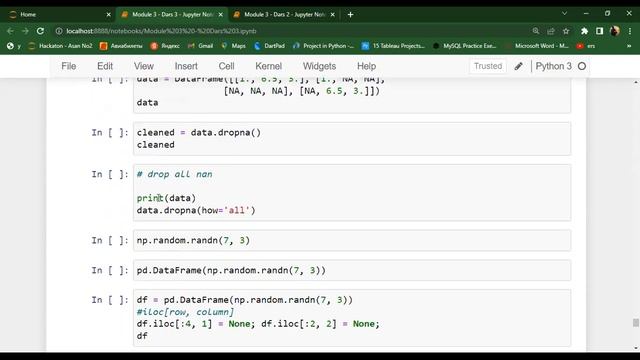Open the Help menu
Image resolution: width=640 pixels, height=360 pixels.
(x=367, y=66)
